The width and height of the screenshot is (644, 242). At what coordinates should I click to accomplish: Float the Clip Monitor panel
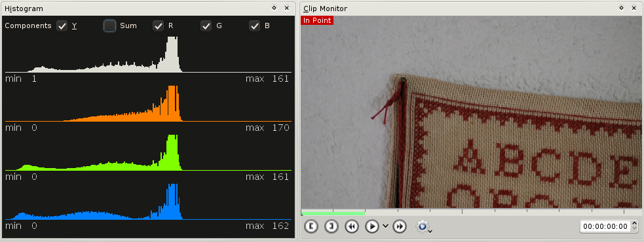point(622,8)
